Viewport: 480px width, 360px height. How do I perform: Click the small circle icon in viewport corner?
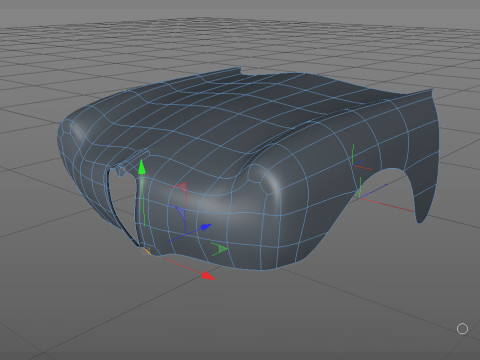(462, 329)
